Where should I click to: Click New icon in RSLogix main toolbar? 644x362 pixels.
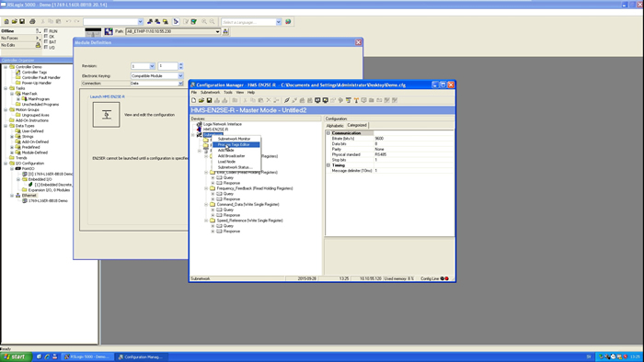point(6,21)
